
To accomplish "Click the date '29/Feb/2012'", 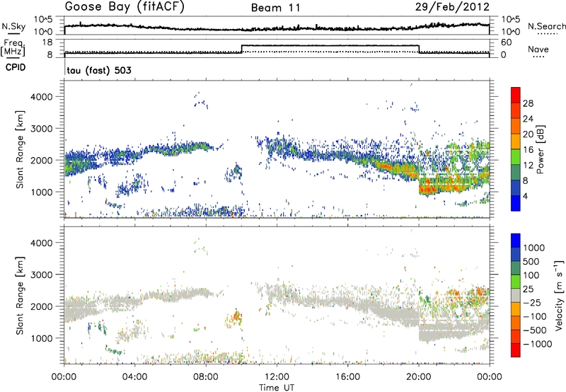I will [x=452, y=6].
